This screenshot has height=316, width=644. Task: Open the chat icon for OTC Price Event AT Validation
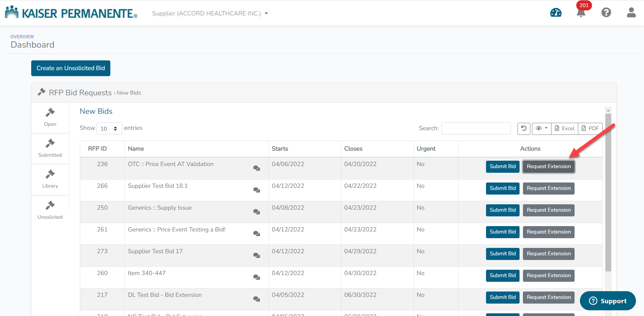[257, 169]
